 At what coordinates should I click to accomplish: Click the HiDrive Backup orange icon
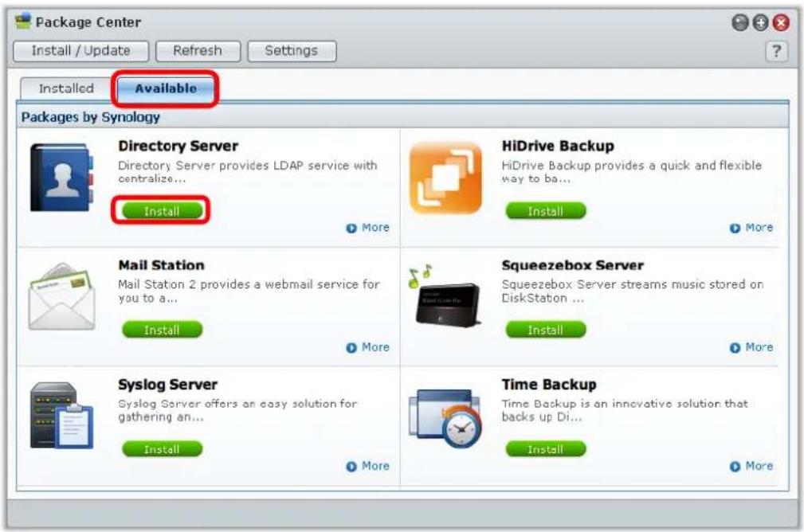(x=445, y=178)
